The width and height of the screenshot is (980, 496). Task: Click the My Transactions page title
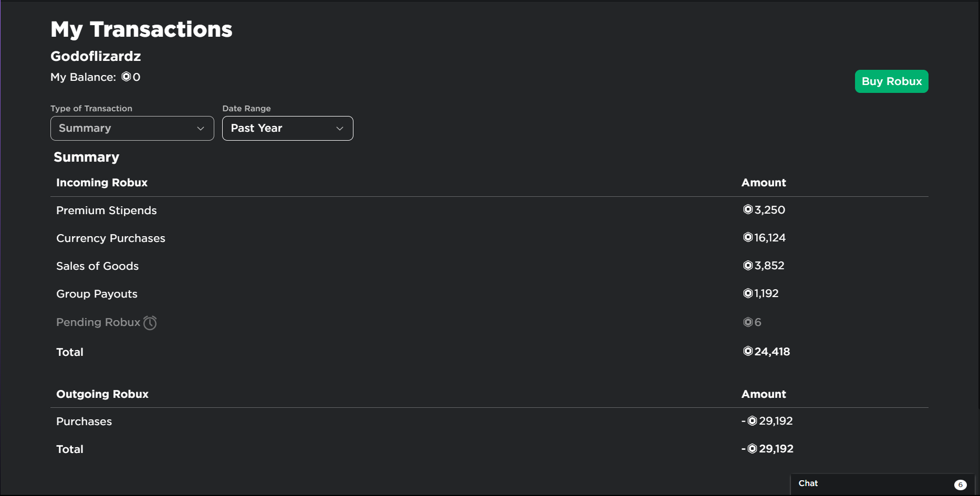click(x=141, y=29)
